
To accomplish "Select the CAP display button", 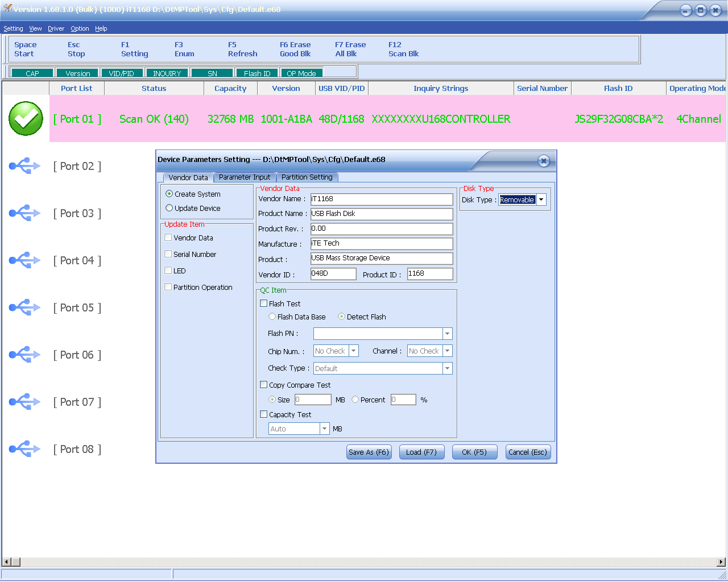I will (x=32, y=73).
